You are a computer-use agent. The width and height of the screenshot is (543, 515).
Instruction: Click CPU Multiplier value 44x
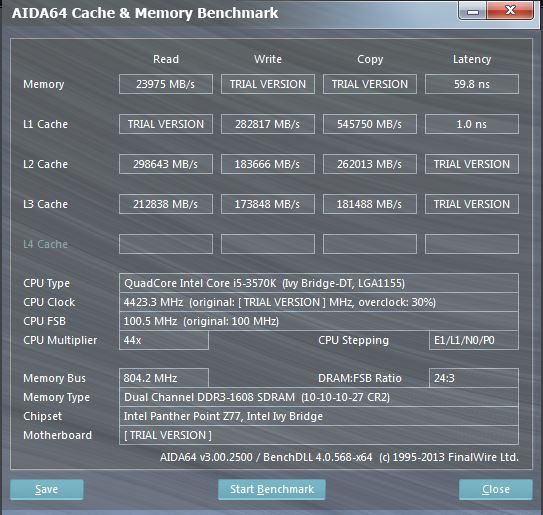point(164,340)
